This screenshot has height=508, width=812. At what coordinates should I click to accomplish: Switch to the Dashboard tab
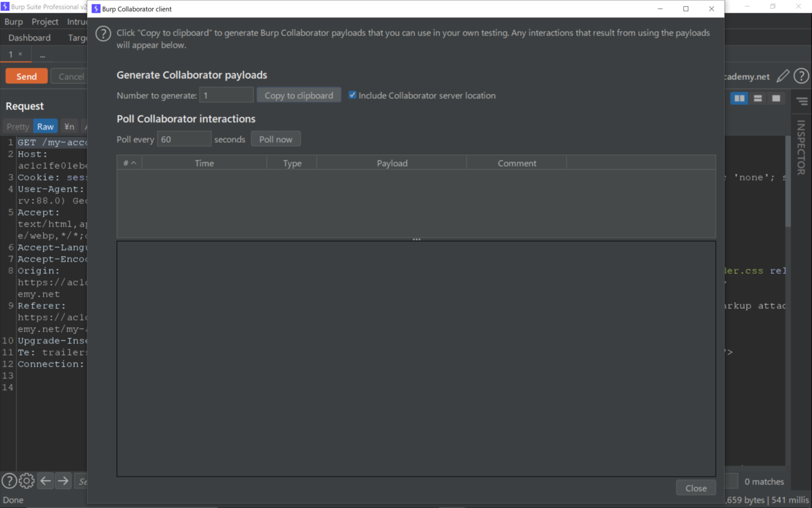[x=30, y=38]
